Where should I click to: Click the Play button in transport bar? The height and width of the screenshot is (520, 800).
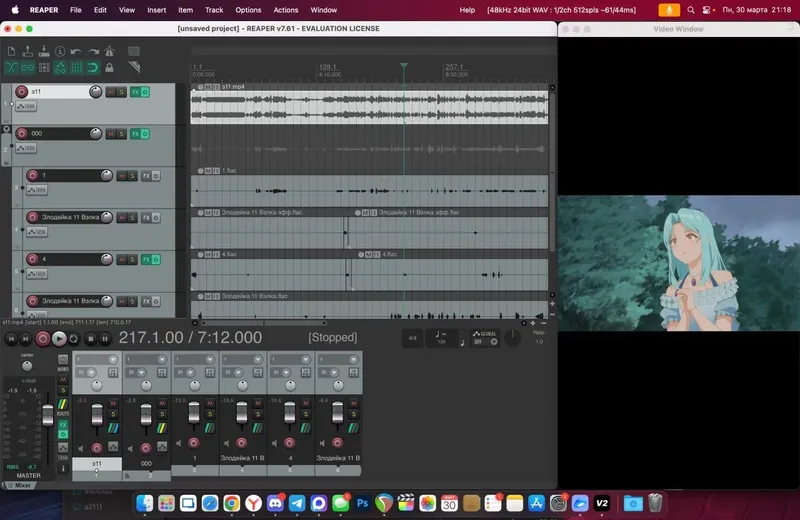click(59, 339)
